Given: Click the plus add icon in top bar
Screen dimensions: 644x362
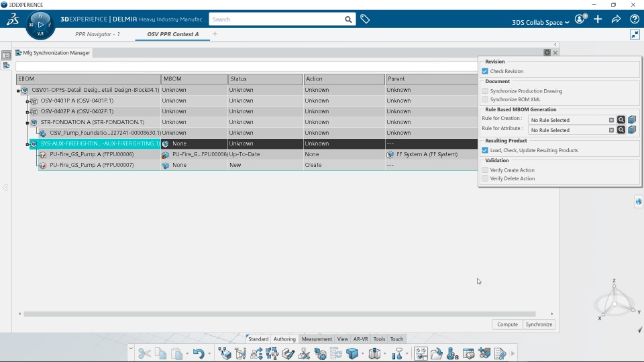Looking at the screenshot, I should (598, 19).
